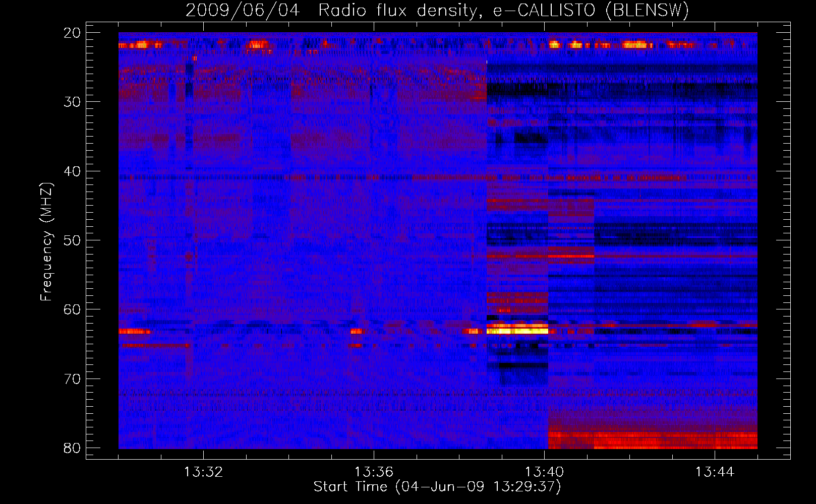Image resolution: width=816 pixels, height=504 pixels.
Task: Click the 70 frequency tick label
Action: 73,379
